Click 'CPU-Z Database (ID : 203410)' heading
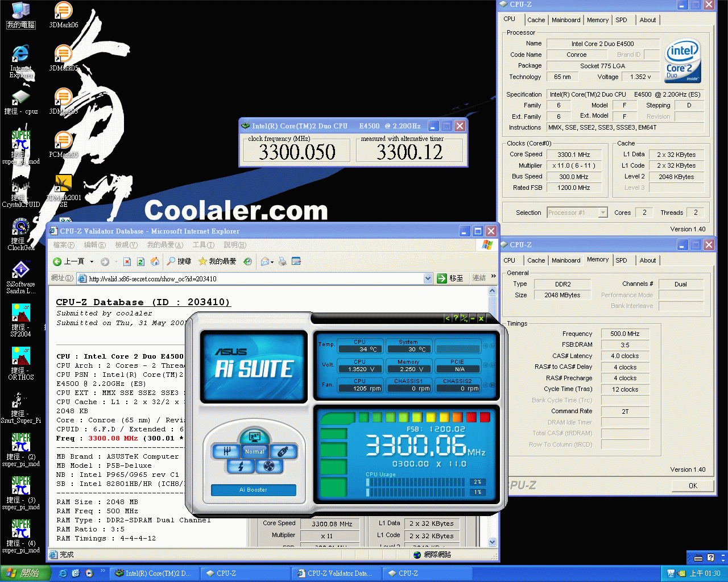This screenshot has height=582, width=728. (x=143, y=302)
